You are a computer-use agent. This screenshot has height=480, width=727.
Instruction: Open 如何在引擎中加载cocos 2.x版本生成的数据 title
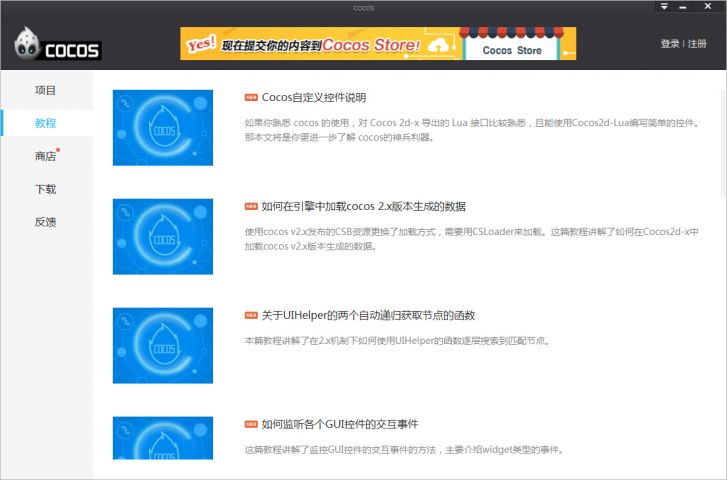tap(363, 207)
